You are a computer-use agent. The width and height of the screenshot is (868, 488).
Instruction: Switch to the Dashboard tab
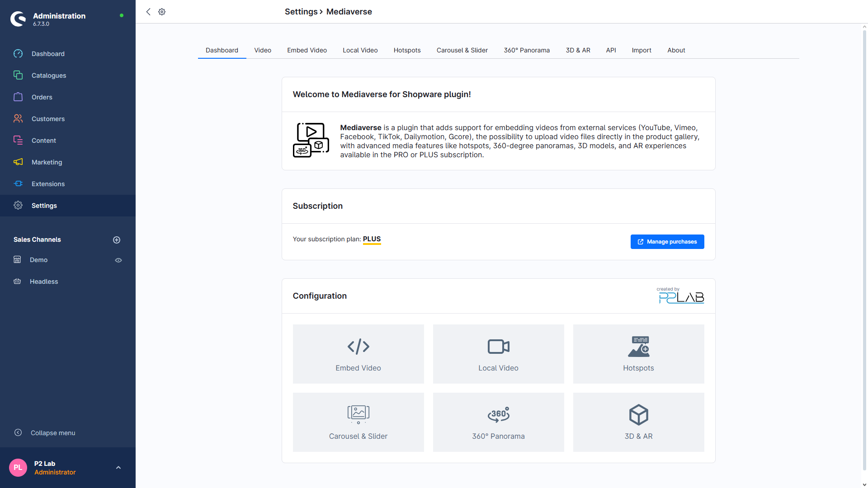pyautogui.click(x=222, y=50)
